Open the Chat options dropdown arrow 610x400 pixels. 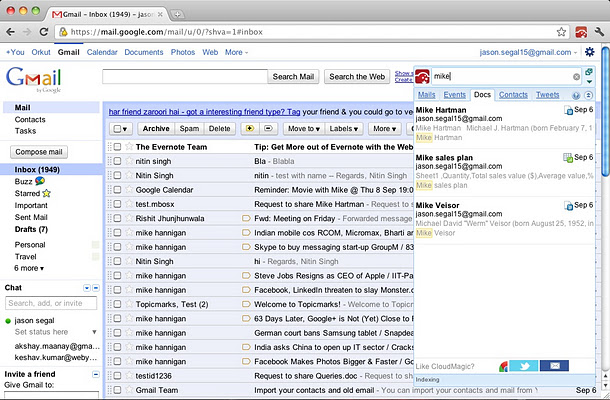click(x=87, y=288)
